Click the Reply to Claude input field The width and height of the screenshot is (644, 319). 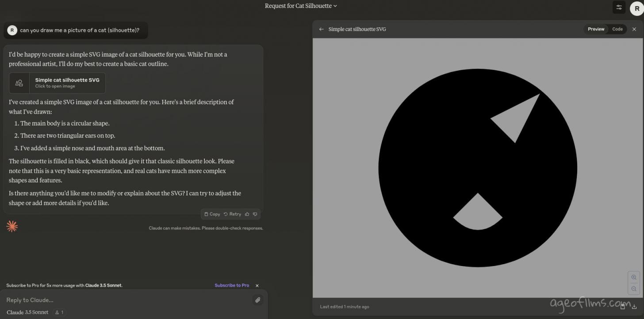124,300
